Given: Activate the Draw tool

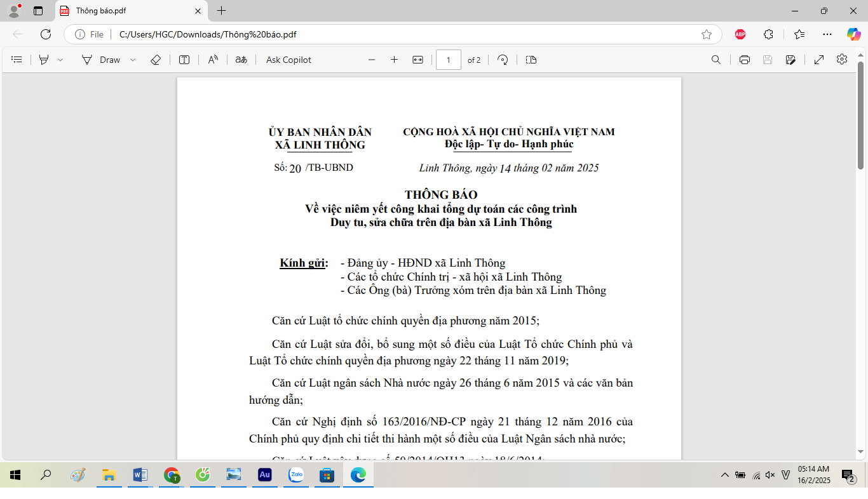Looking at the screenshot, I should click(x=100, y=60).
